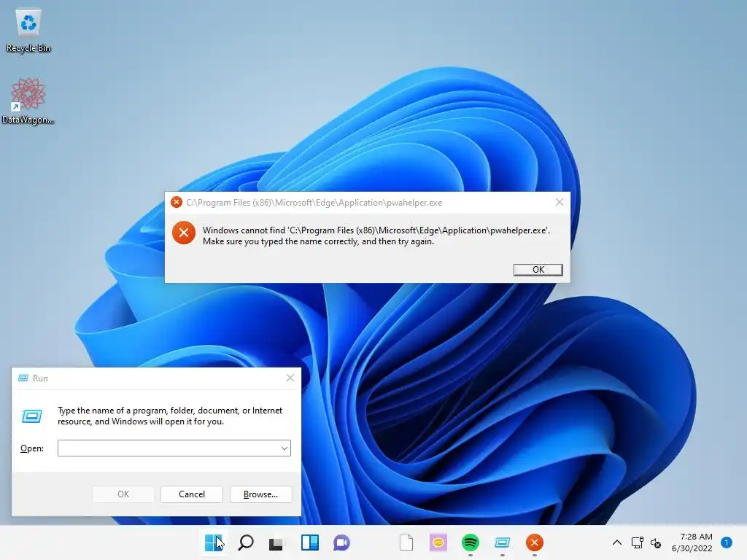
Task: Close the pwahelper.exe error dialog
Action: tap(560, 203)
